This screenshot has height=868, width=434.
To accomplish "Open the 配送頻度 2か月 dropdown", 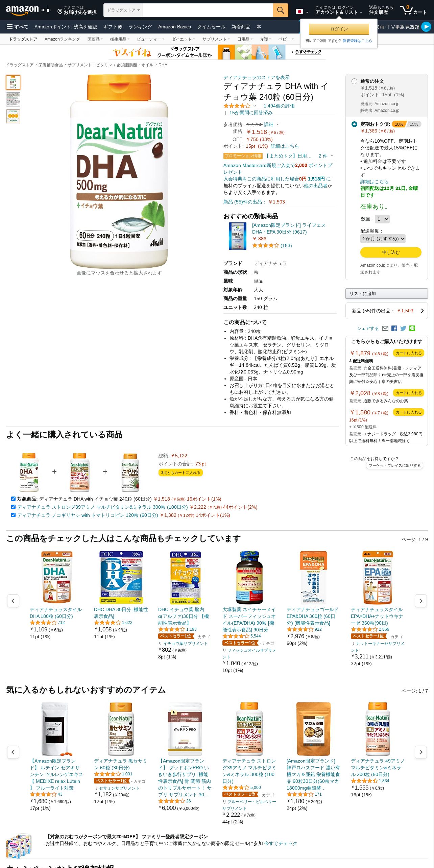I will click(383, 239).
